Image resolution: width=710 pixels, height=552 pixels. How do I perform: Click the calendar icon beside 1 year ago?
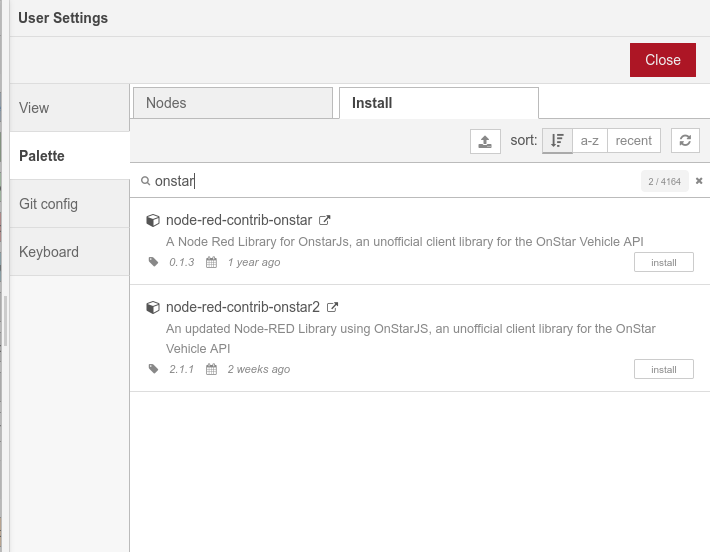click(211, 262)
